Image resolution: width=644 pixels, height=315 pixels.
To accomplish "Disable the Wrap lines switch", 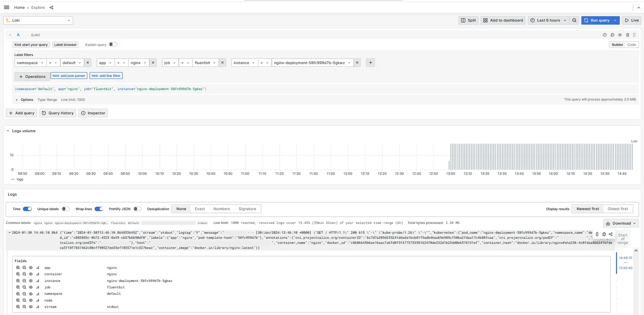I will 99,209.
